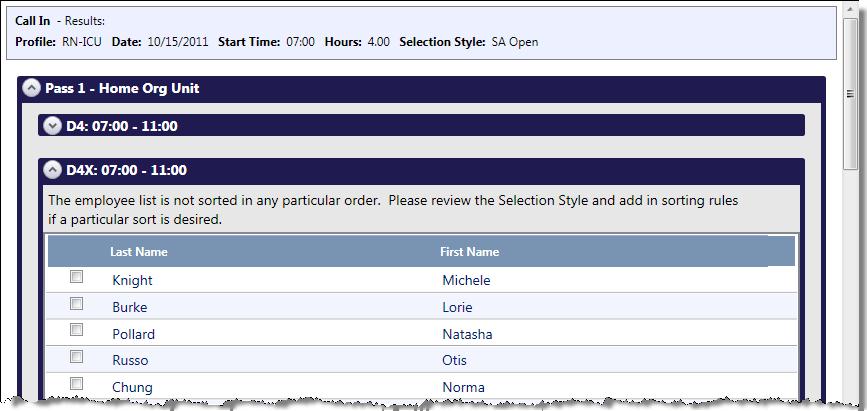This screenshot has width=867, height=411.
Task: Tick the checkbox for Pollard Natasha
Action: [x=76, y=330]
